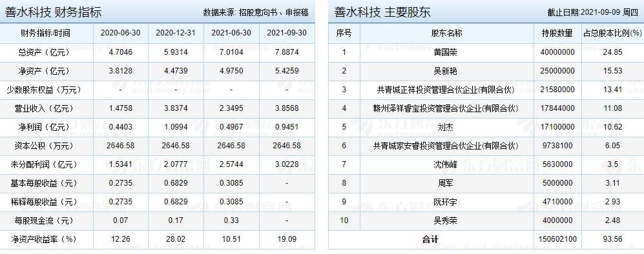Select total assets value 4.7046
The width and height of the screenshot is (644, 254).
120,52
